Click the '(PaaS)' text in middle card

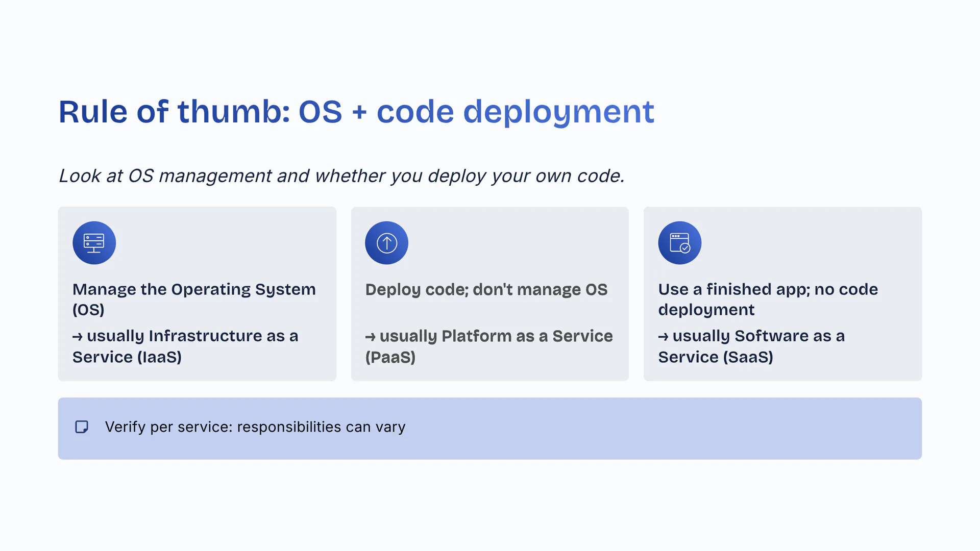click(390, 357)
